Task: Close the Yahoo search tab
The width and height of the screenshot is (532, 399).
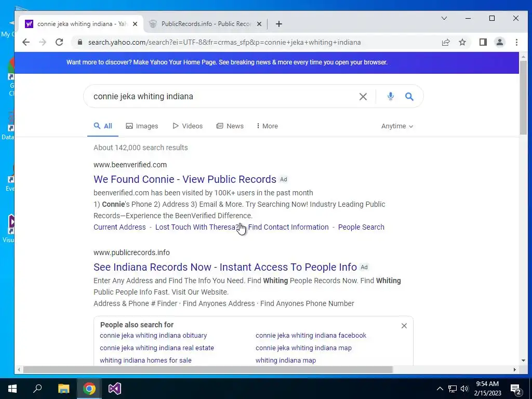Action: pyautogui.click(x=135, y=24)
